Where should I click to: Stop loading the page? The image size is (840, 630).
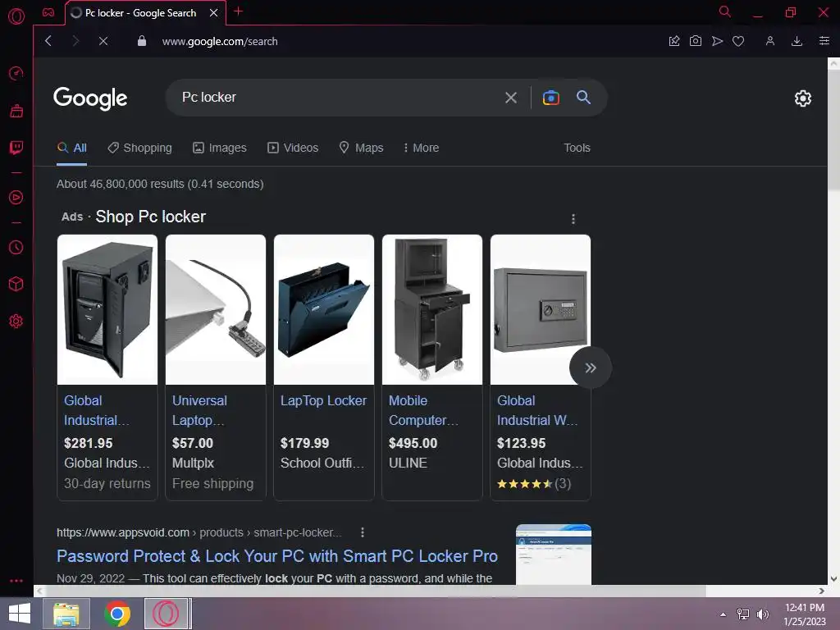pyautogui.click(x=103, y=41)
